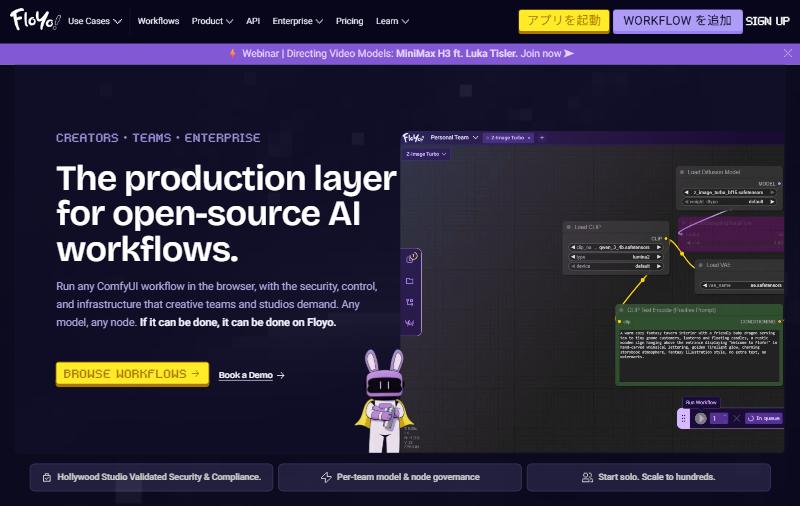Viewport: 800px width, 506px height.
Task: Close the Z-Image Turbo tab with its x
Action: [529, 138]
